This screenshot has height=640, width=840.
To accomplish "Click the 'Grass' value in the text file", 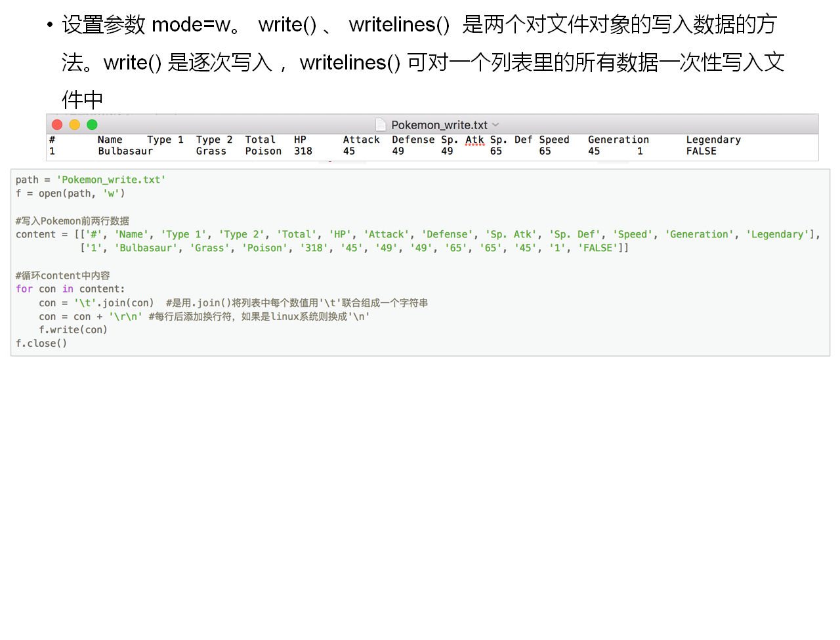I will coord(211,151).
